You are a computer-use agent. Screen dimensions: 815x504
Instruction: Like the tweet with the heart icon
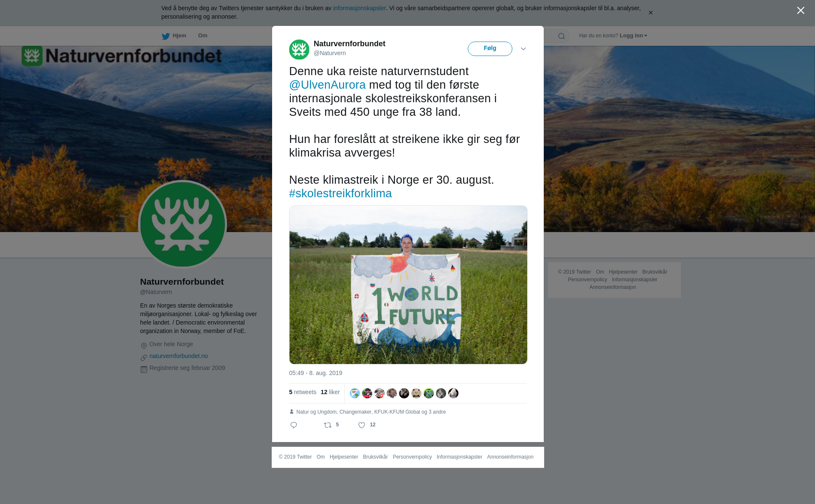[x=362, y=425]
